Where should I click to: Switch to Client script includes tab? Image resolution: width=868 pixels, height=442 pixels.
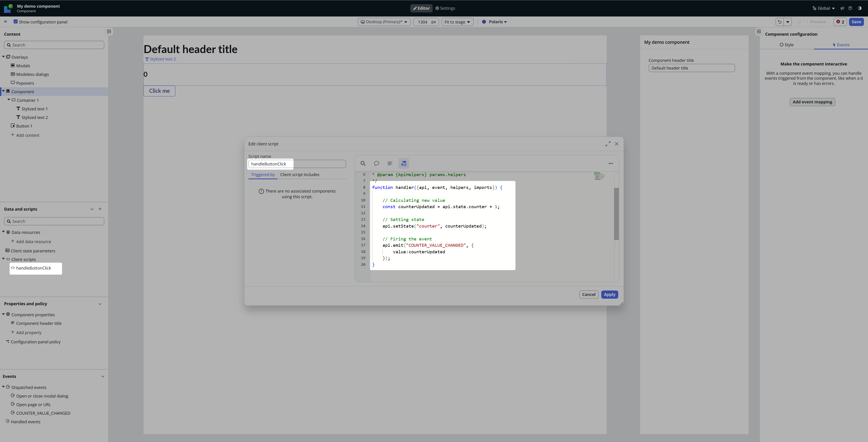(x=300, y=175)
